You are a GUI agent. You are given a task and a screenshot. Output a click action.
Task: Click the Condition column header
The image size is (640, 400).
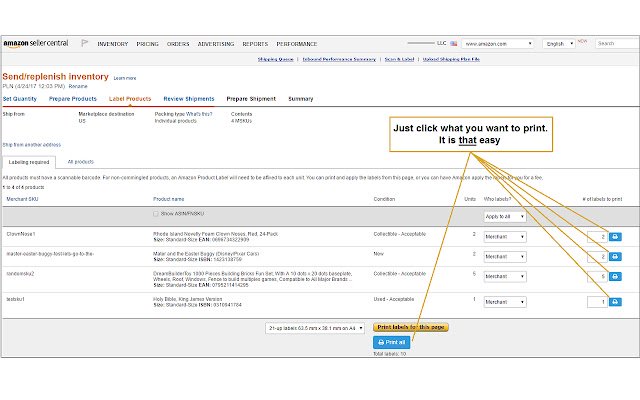coord(384,199)
